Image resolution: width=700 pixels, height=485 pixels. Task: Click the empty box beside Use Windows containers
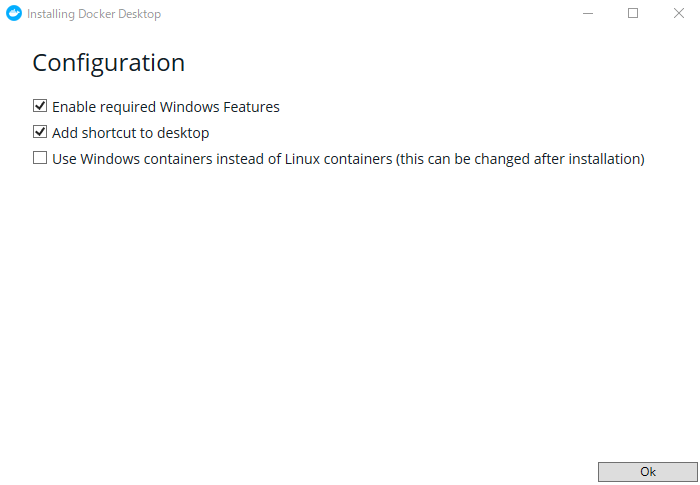pyautogui.click(x=40, y=158)
